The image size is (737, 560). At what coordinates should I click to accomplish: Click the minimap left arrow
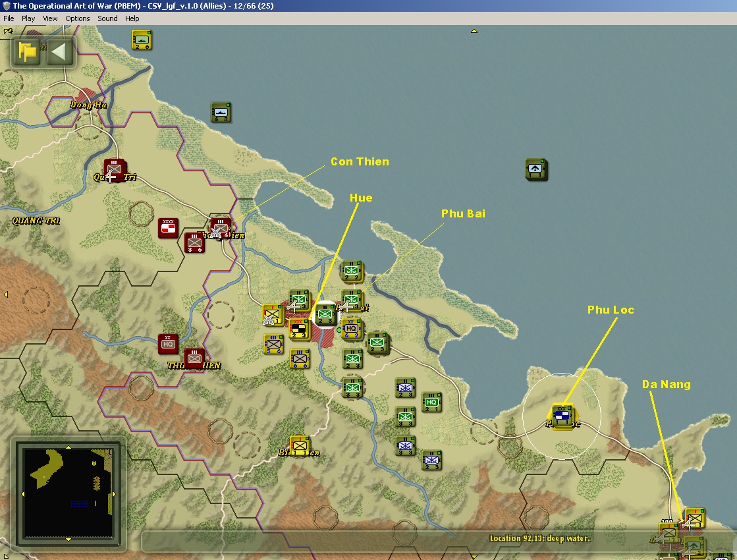23,494
